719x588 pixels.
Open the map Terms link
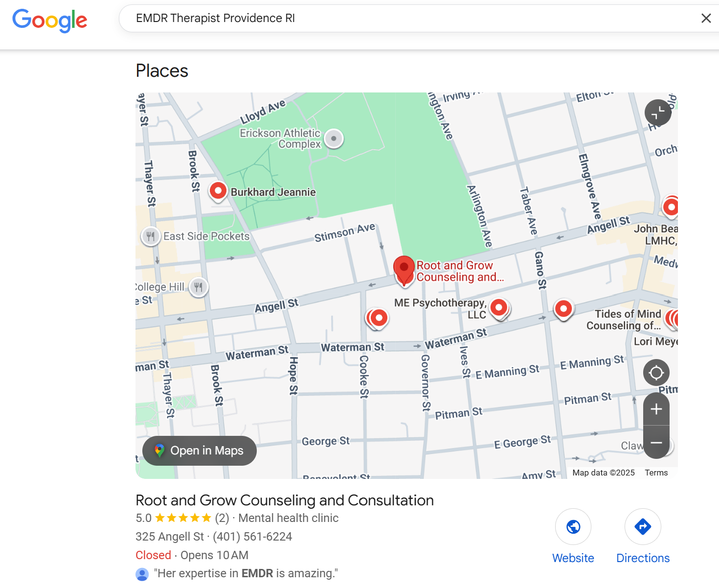[656, 473]
